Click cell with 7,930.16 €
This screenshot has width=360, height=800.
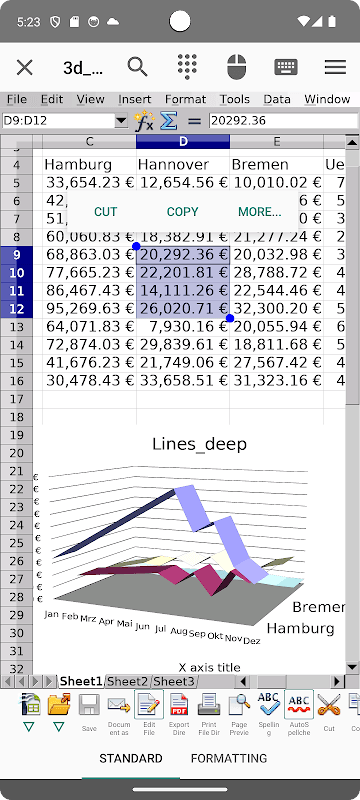[x=183, y=327]
